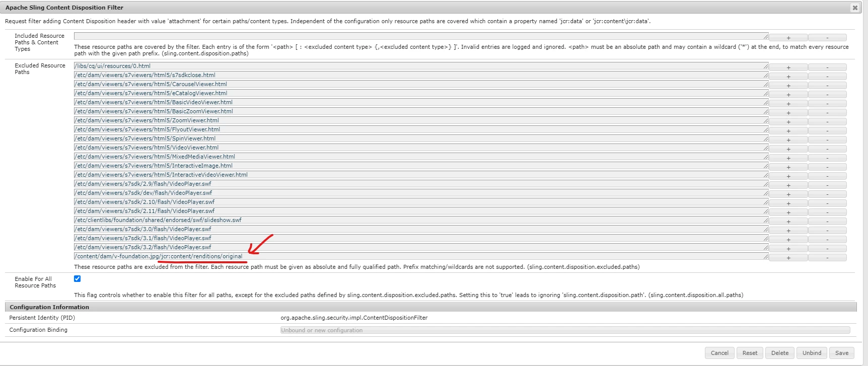Click the Configuration Information section header
The width and height of the screenshot is (868, 366).
coord(430,307)
